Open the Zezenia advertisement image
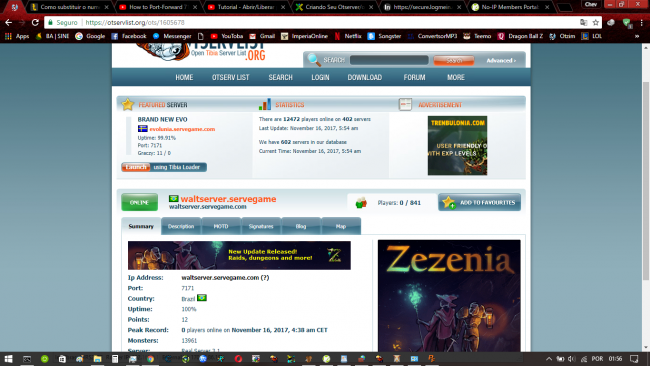Screen dimensions: 650x366 [449, 296]
